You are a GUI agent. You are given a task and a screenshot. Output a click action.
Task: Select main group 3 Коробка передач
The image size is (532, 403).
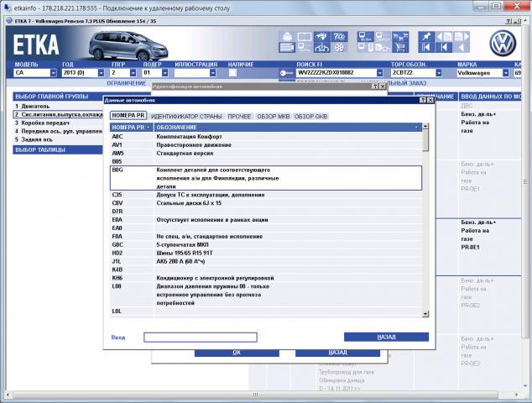[58, 123]
